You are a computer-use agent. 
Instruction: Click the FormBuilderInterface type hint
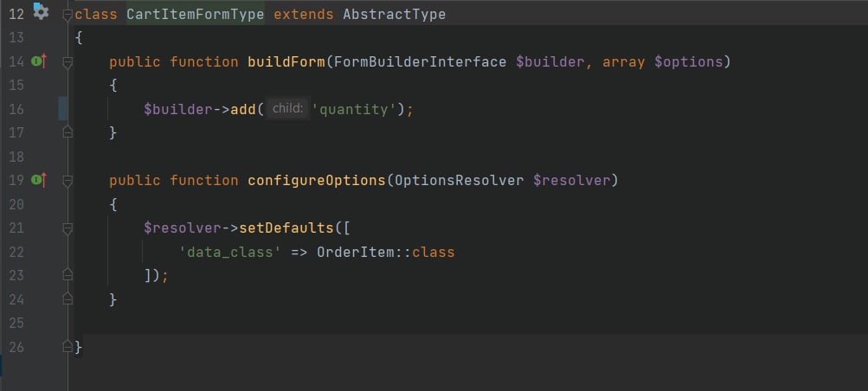pyautogui.click(x=421, y=62)
